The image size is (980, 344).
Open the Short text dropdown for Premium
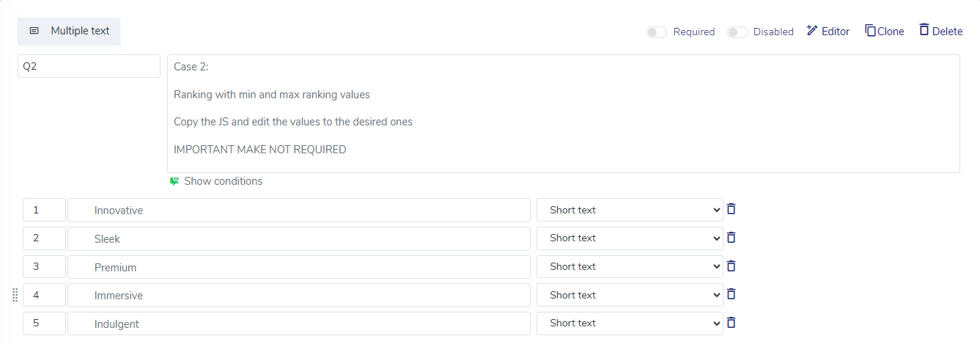(x=630, y=266)
